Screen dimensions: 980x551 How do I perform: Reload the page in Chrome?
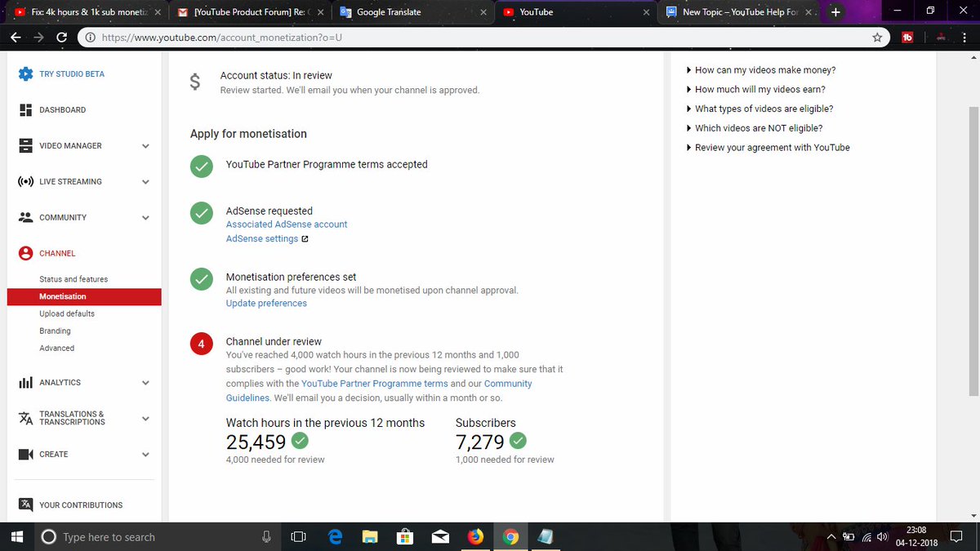[x=62, y=38]
